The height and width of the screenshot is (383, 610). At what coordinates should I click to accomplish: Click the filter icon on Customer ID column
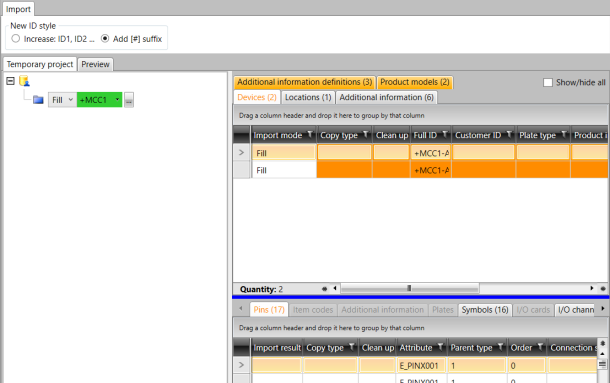point(509,134)
